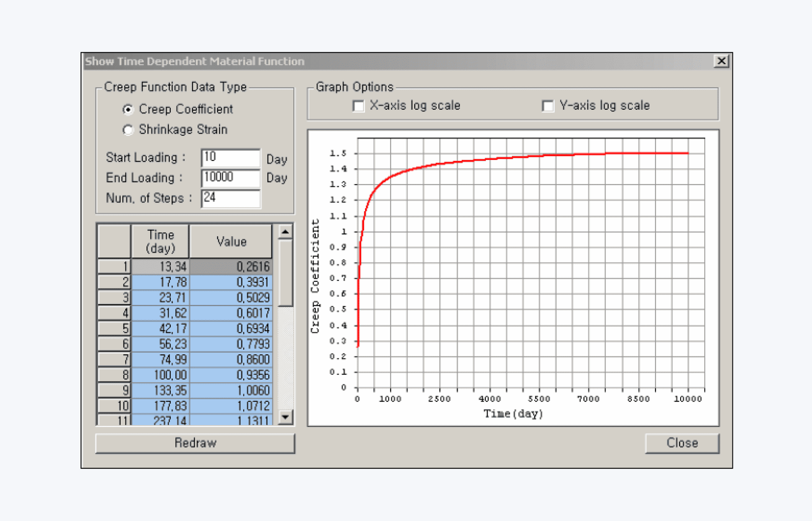Select the Shrinkage Strain radio button
The width and height of the screenshot is (812, 521).
[x=128, y=130]
